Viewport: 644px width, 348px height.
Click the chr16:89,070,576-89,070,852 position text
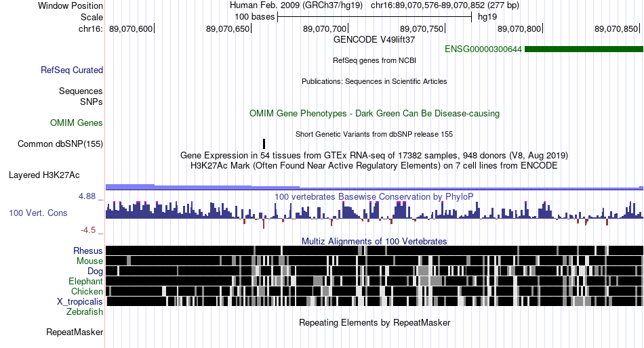(445, 5)
